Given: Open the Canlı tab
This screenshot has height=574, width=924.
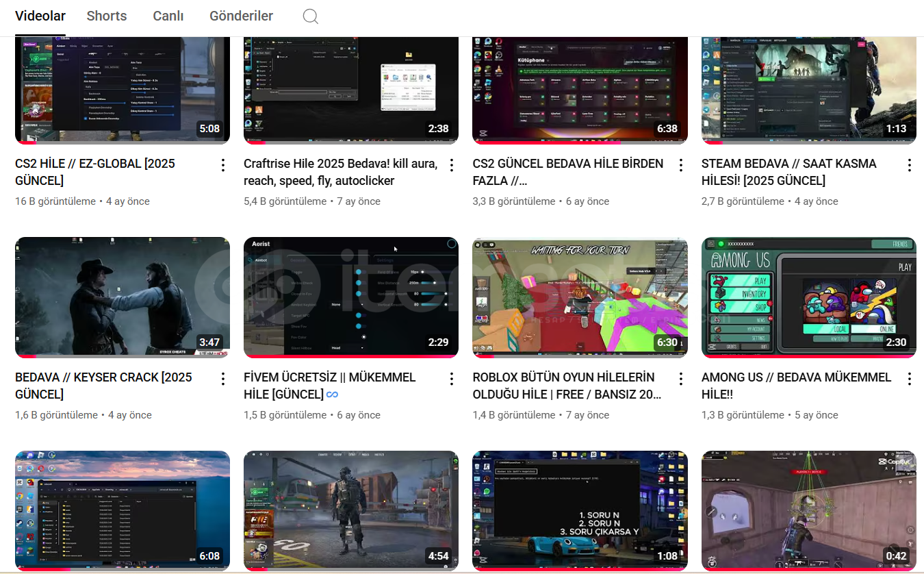Looking at the screenshot, I should coord(168,16).
